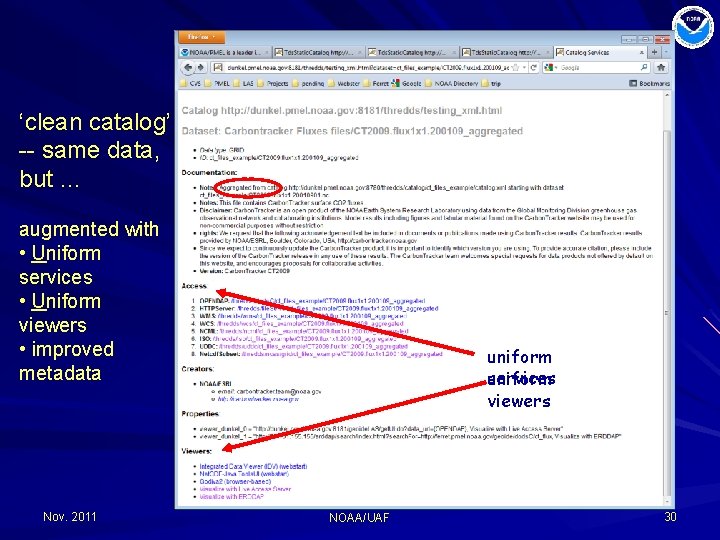Select the Catalog Services tab
Image resolution: width=720 pixels, height=540 pixels.
600,52
